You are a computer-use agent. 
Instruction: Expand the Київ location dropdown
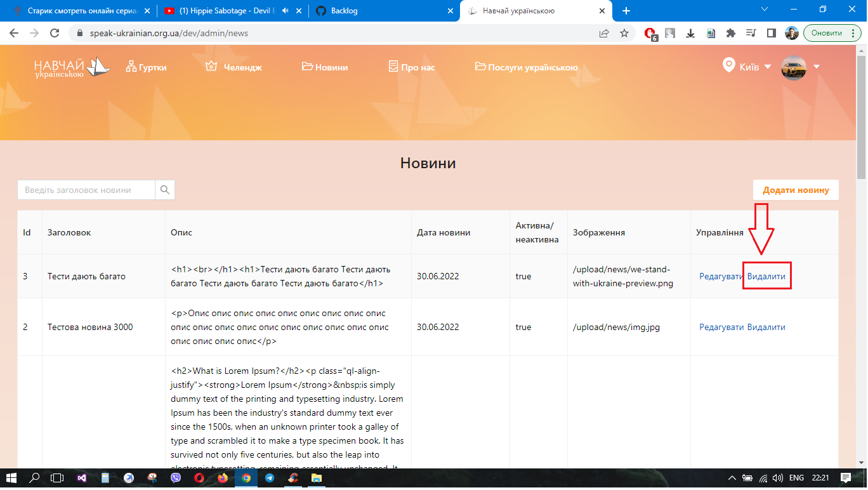(768, 65)
